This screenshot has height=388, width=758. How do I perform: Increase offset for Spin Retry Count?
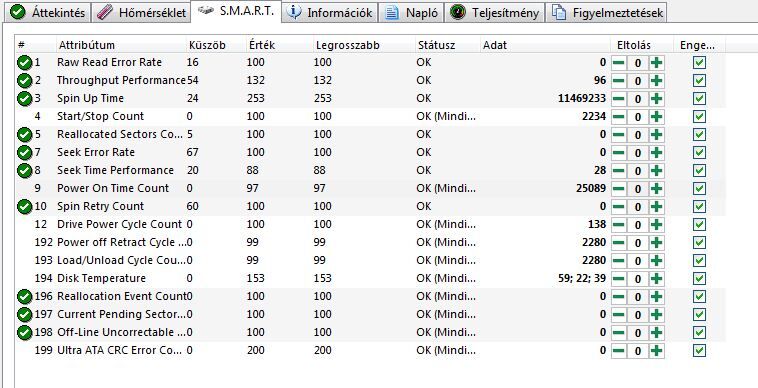coord(656,207)
